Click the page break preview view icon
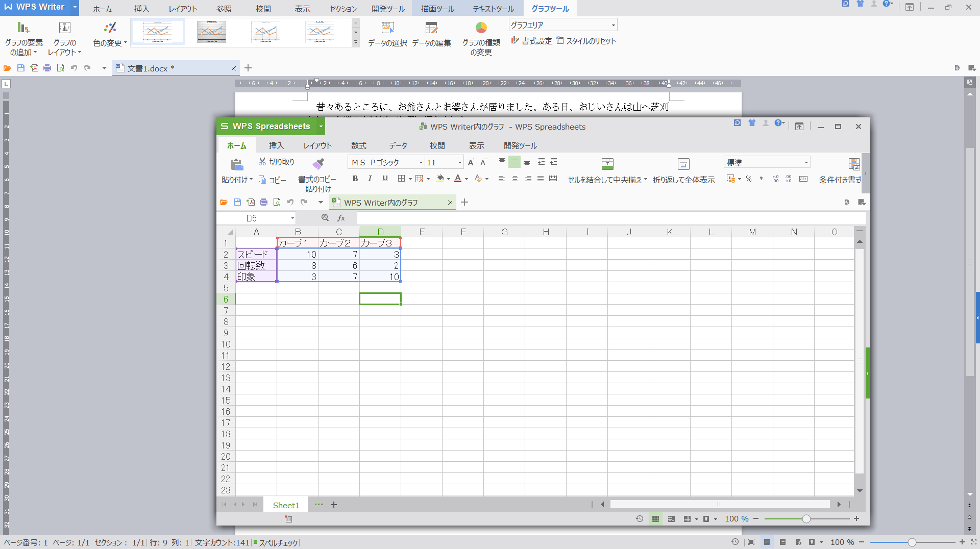 (671, 519)
